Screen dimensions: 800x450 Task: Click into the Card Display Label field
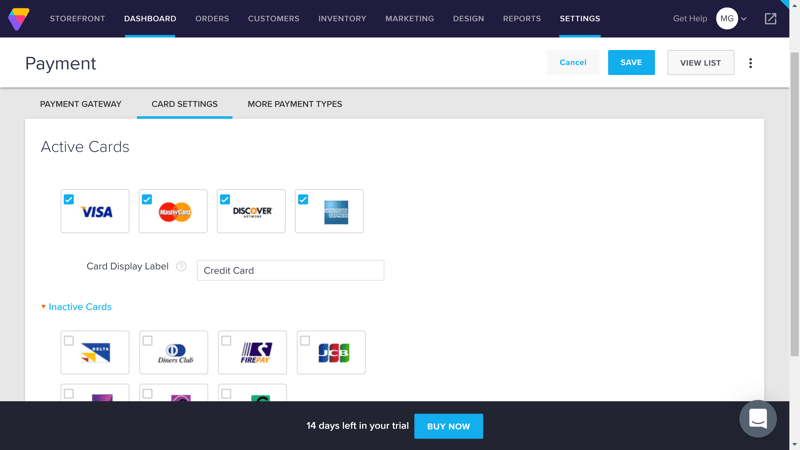(x=290, y=270)
